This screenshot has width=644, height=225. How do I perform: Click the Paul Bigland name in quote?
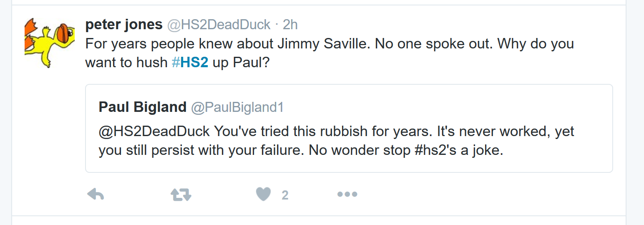(x=142, y=107)
